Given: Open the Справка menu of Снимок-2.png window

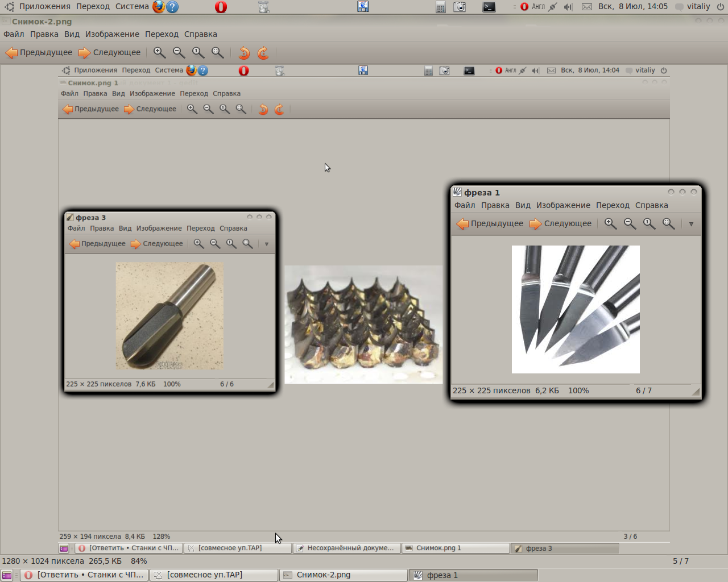Looking at the screenshot, I should pos(201,34).
